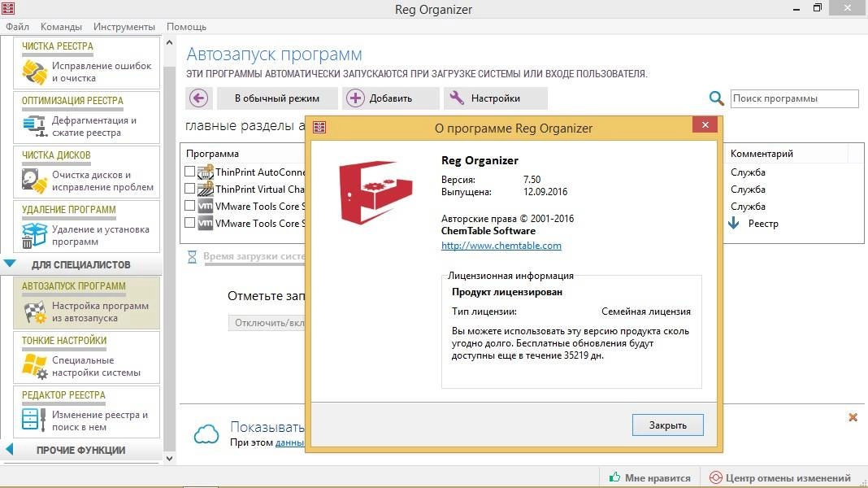The width and height of the screenshot is (868, 488).
Task: Select РЕДАКТОР РЕЕСТРА sidebar heading
Action: point(63,395)
